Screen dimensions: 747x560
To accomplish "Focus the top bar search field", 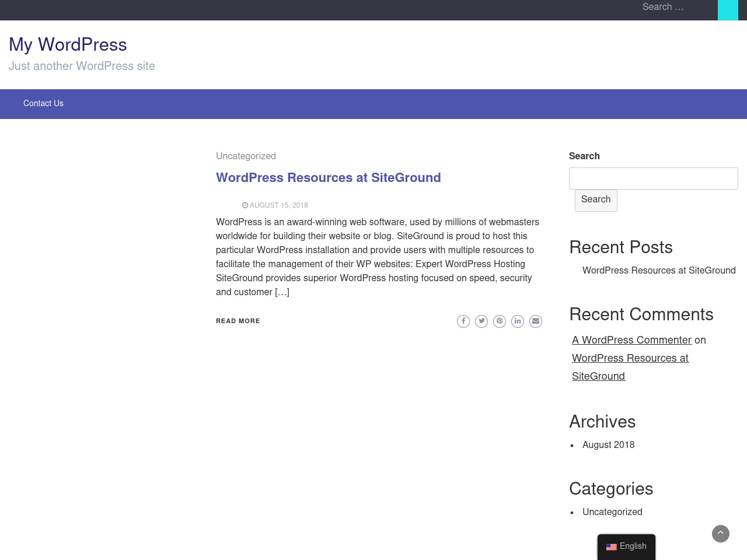I will [x=676, y=8].
